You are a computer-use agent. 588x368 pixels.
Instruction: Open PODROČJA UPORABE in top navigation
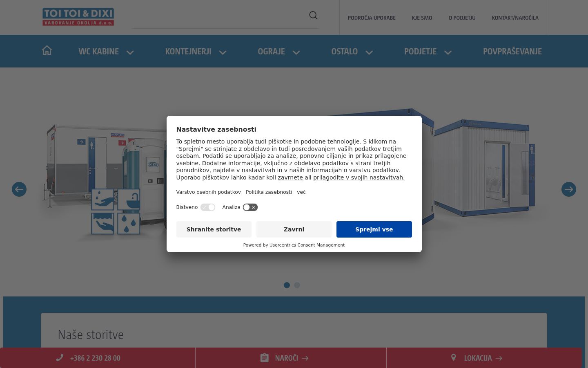(372, 18)
